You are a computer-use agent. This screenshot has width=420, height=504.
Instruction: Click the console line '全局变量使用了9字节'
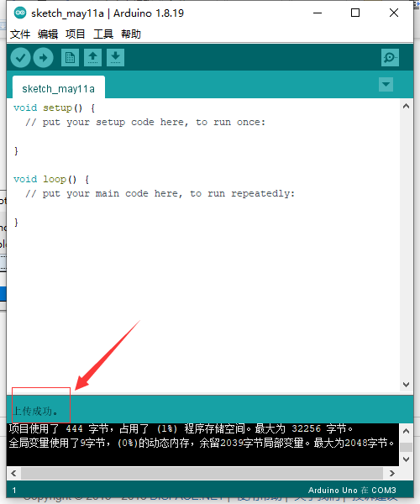click(x=202, y=443)
